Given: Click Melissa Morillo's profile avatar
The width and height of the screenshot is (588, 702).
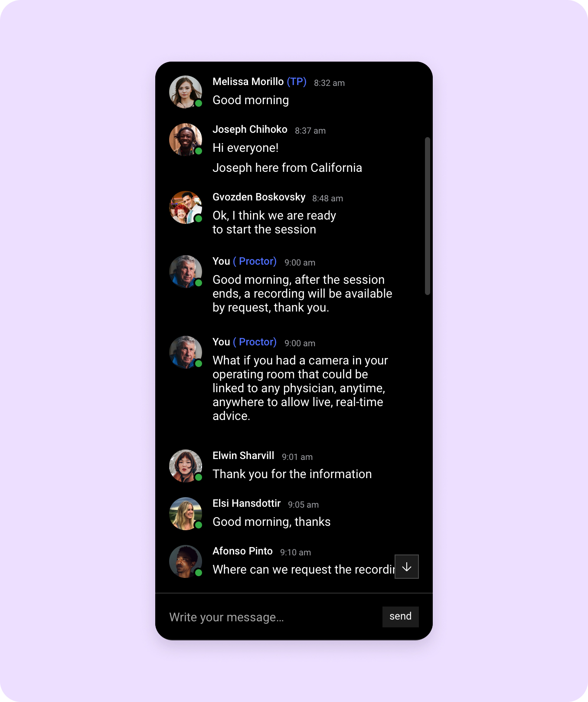Looking at the screenshot, I should click(x=186, y=92).
